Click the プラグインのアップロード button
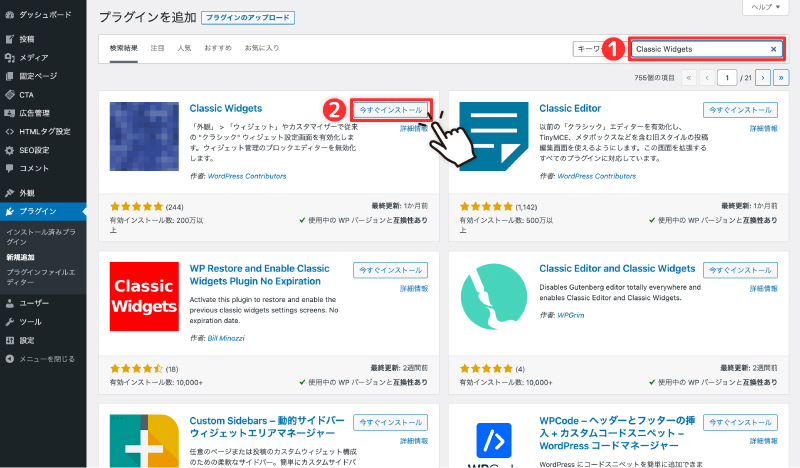800x468 pixels. click(247, 17)
